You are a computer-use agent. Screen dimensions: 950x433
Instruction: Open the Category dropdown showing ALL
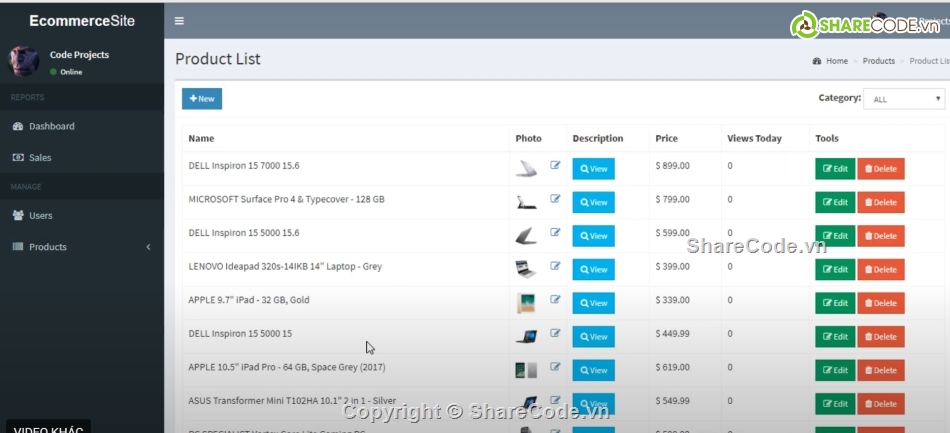(x=904, y=99)
